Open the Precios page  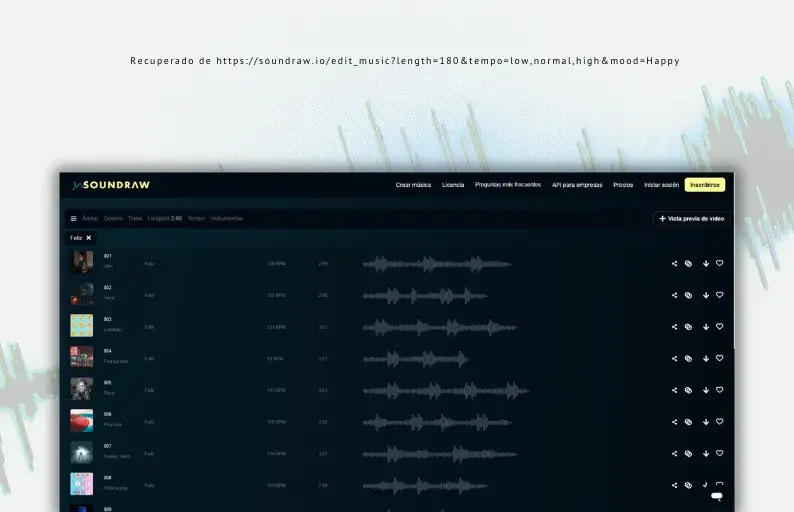coord(623,185)
